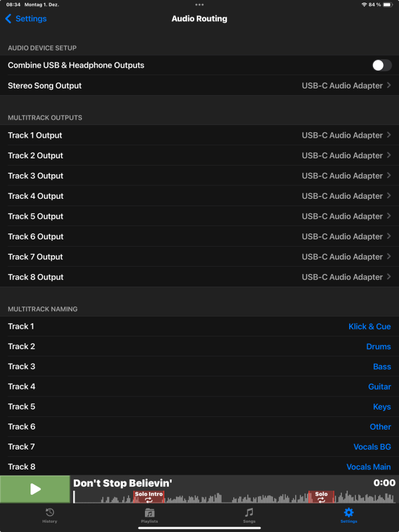Open Track 5 Output device chooser
399x532 pixels.
(346, 216)
